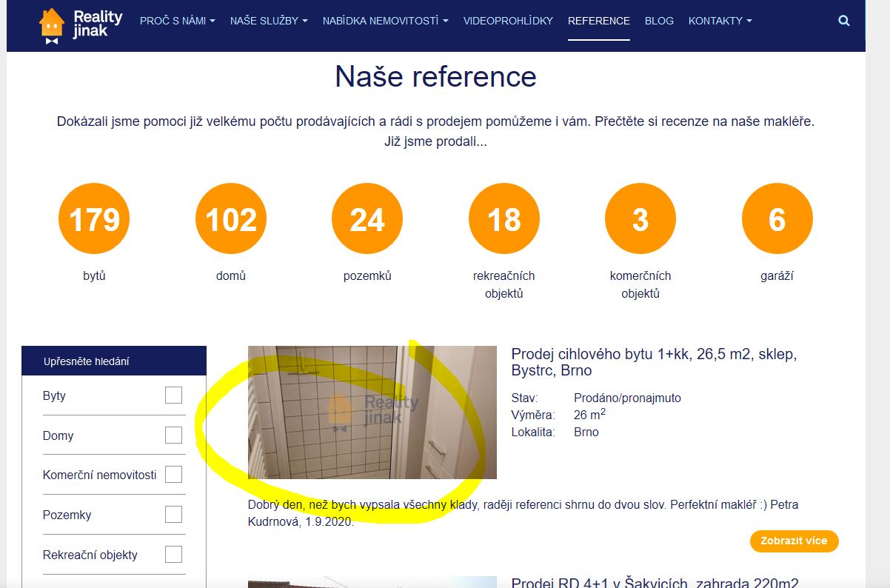
Task: Click the orange 18 rekreačních objektů circle
Action: 504,219
